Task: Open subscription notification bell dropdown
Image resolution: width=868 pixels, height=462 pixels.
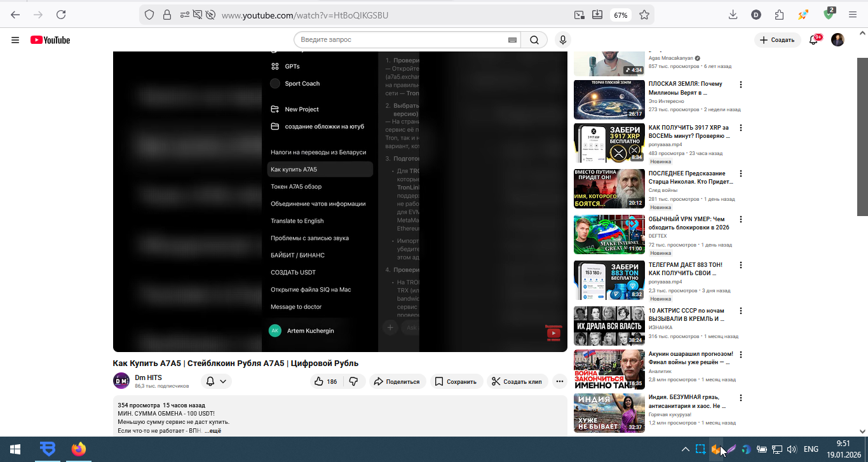Action: click(216, 381)
